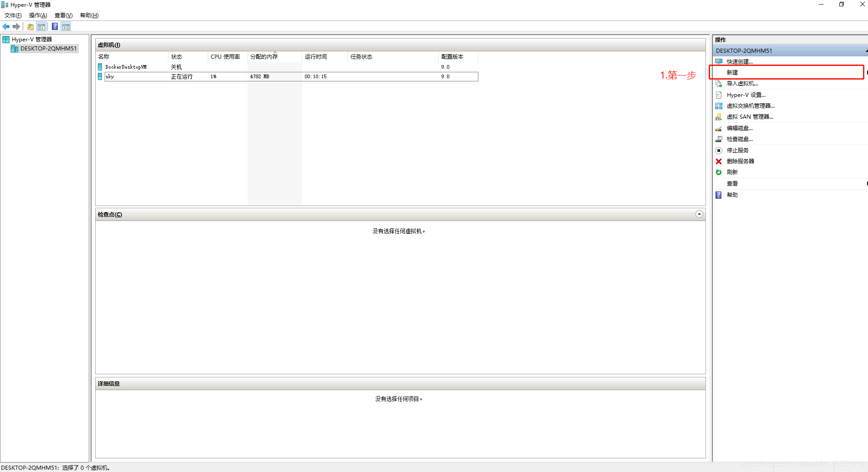Open the 文件(F) menu
The height and width of the screenshot is (472, 868).
point(13,15)
